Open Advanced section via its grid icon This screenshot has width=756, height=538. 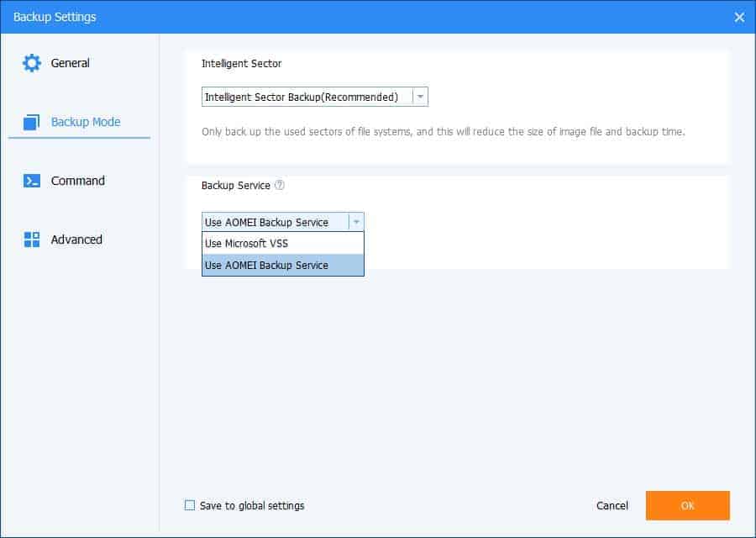pos(32,239)
